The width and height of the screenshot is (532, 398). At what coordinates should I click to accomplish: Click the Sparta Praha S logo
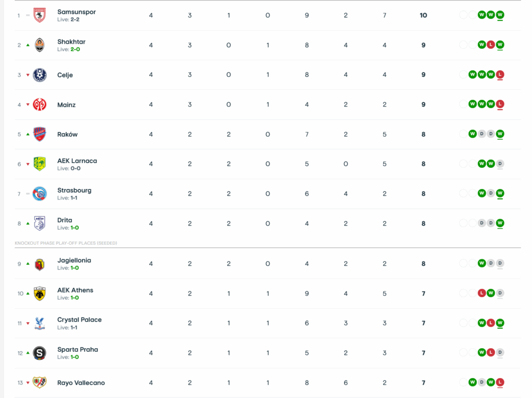click(40, 353)
